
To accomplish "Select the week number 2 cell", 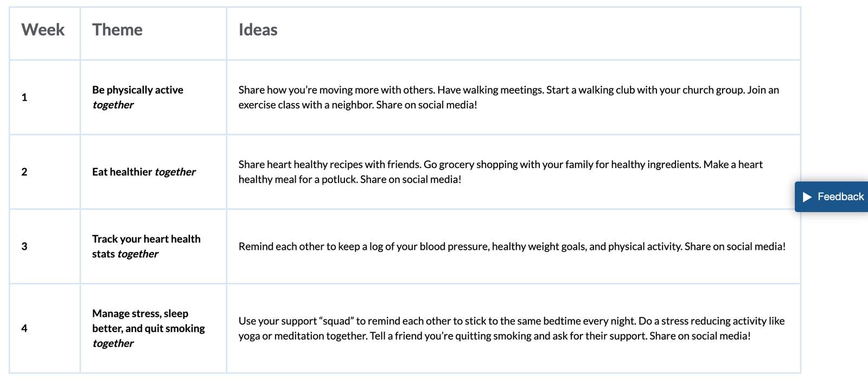I will [24, 172].
